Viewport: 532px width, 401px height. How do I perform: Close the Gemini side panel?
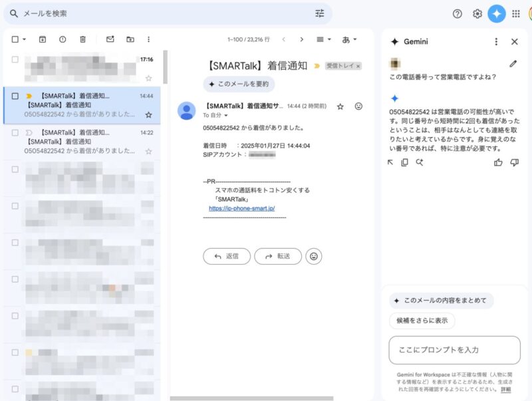(x=514, y=42)
